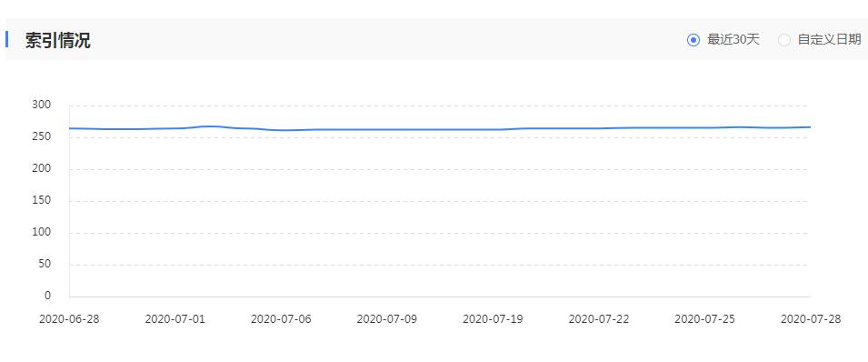
Task: Click the 2020-07-22 date label
Action: click(x=598, y=320)
